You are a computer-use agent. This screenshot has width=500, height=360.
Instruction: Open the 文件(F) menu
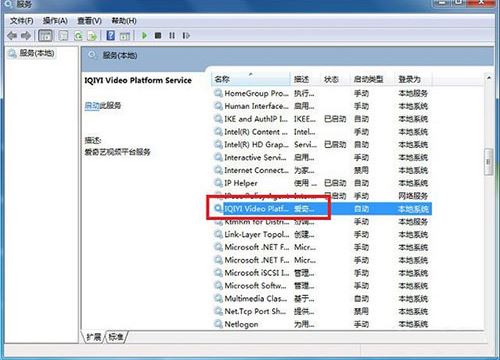21,21
